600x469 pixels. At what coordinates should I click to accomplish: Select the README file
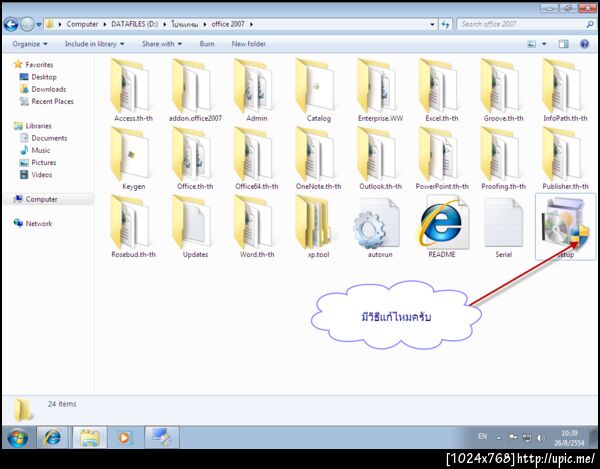pyautogui.click(x=442, y=227)
